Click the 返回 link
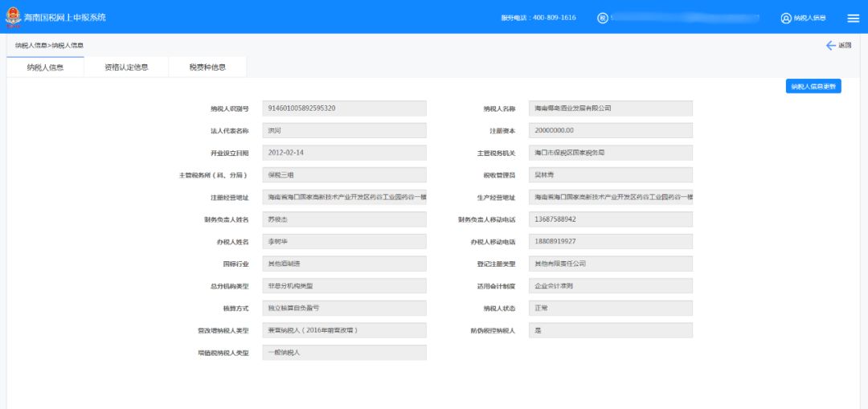This screenshot has height=409, width=868. (845, 45)
